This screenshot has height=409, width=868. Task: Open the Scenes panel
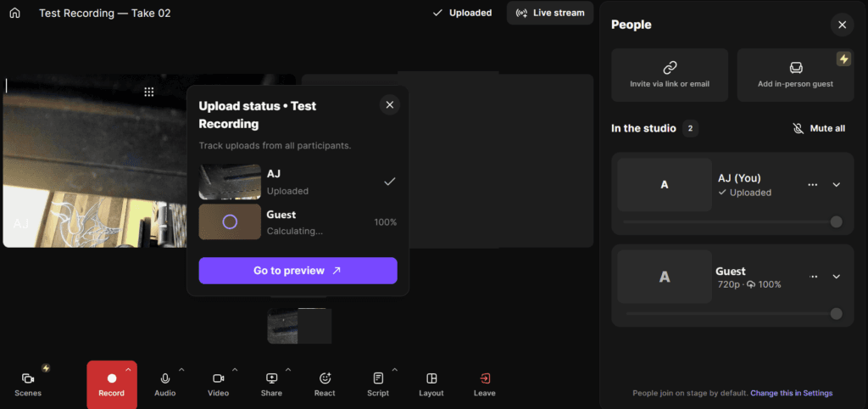pyautogui.click(x=28, y=384)
